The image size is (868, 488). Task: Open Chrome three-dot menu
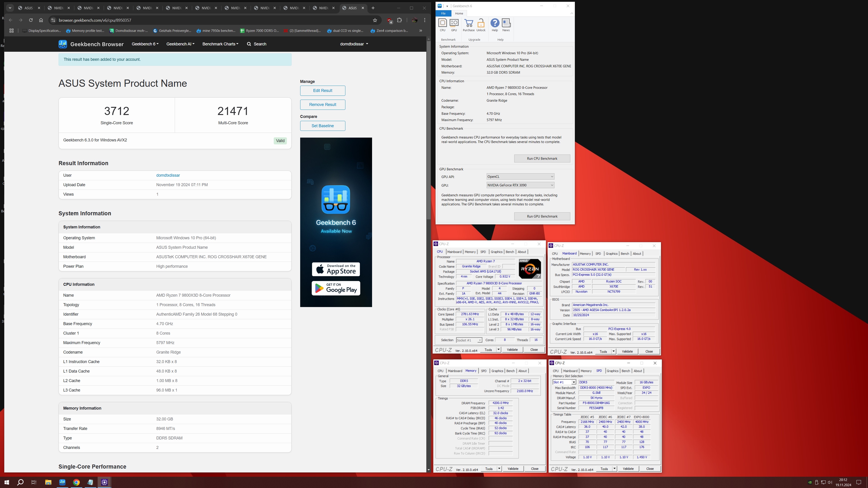(x=425, y=20)
